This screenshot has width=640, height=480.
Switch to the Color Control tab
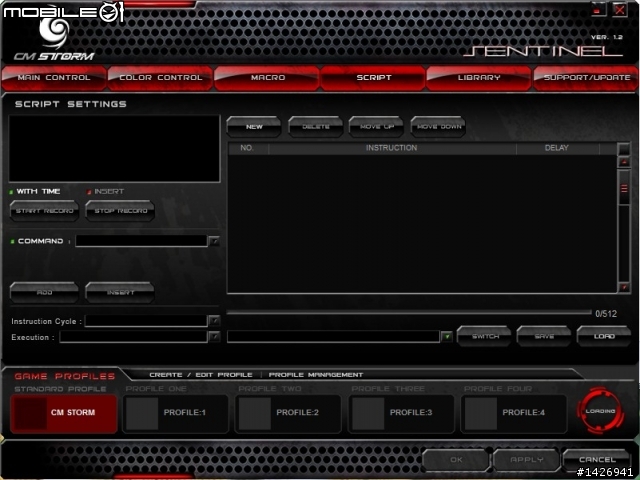(x=160, y=78)
